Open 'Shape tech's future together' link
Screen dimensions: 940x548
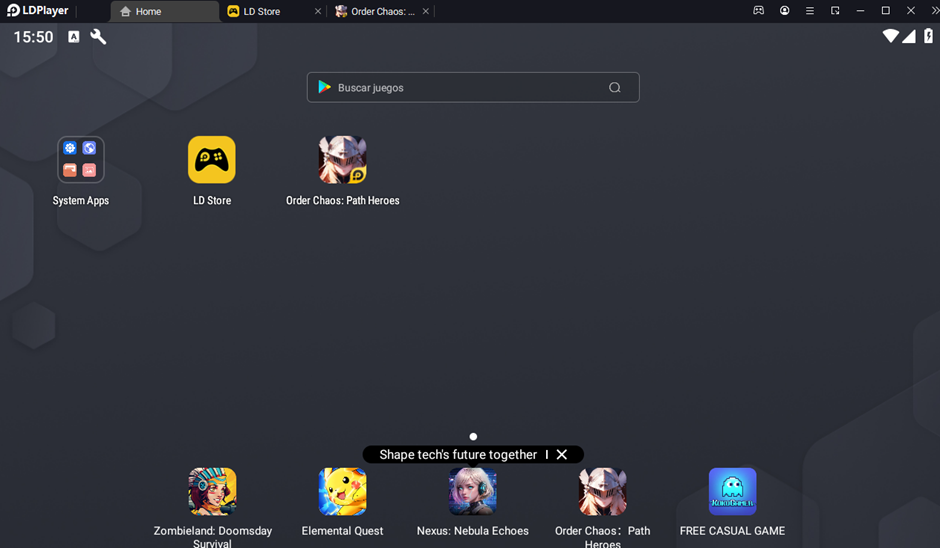pyautogui.click(x=458, y=454)
